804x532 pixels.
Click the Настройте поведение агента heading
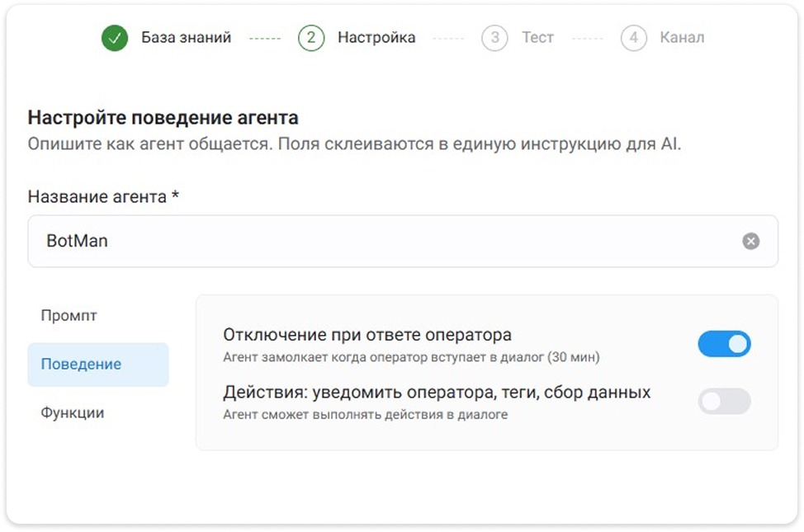[163, 118]
